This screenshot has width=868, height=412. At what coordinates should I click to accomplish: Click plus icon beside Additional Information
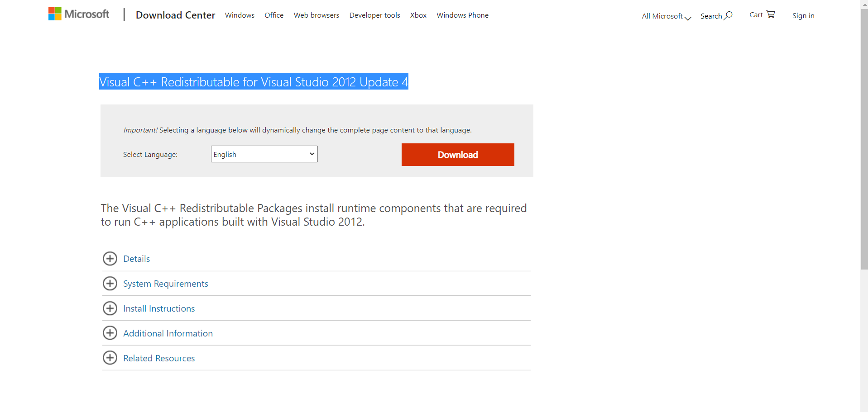(x=110, y=333)
